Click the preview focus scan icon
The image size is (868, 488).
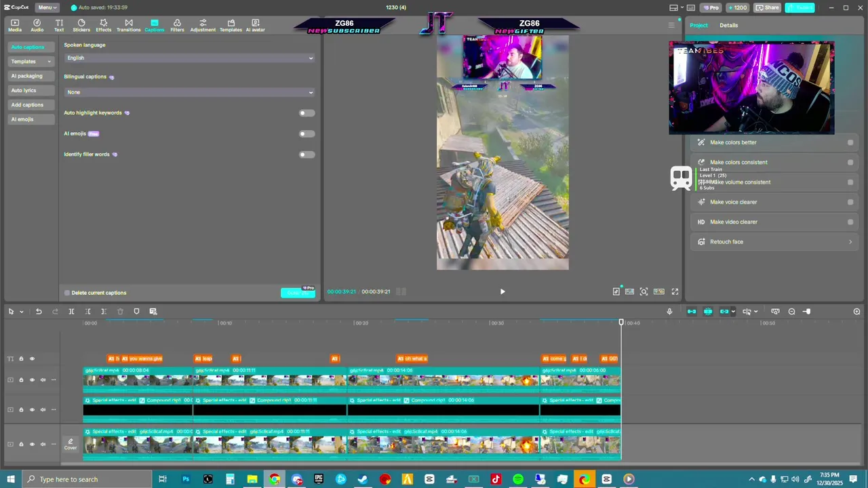pyautogui.click(x=644, y=291)
